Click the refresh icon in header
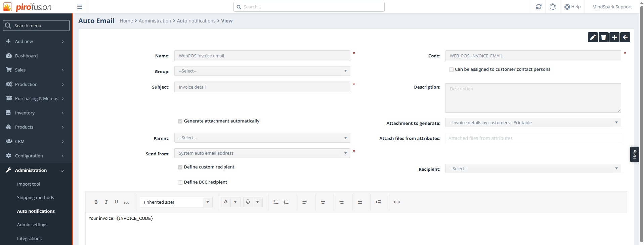 (x=539, y=7)
